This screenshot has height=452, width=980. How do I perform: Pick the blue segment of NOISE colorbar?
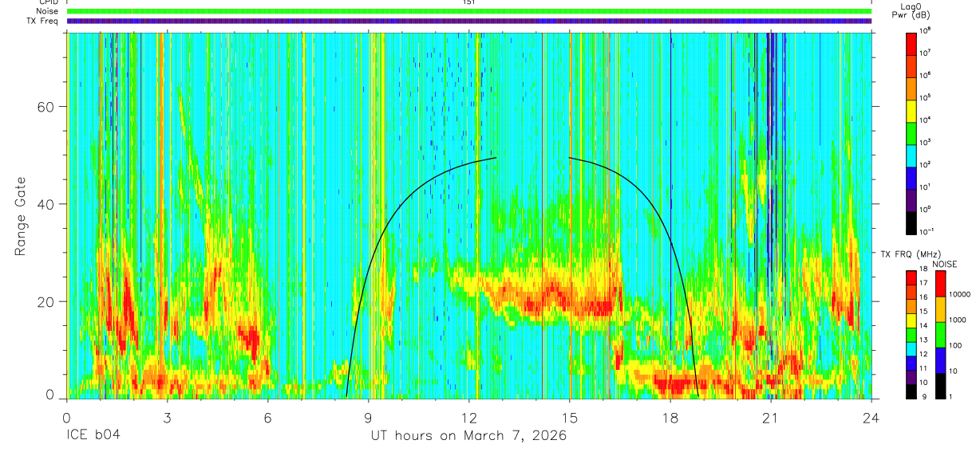point(940,360)
